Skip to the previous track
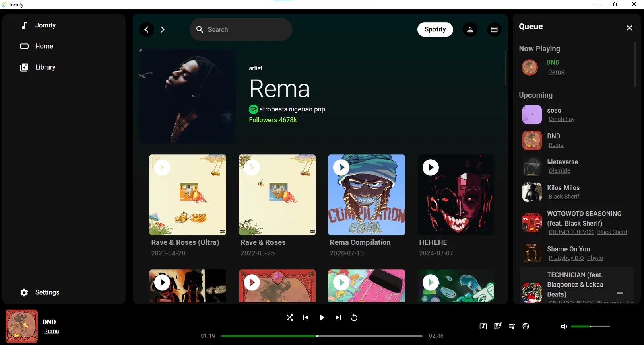644x345 pixels. (306, 318)
